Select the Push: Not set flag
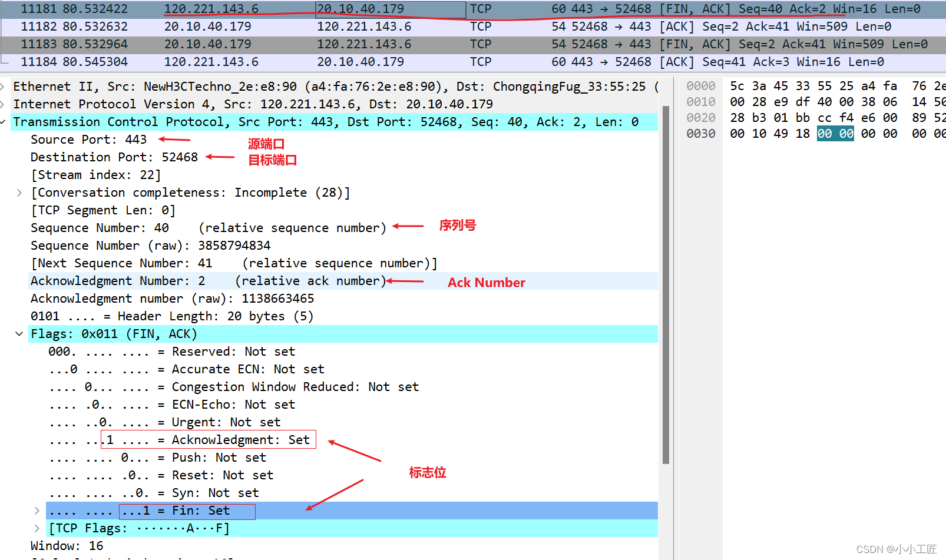Image resolution: width=946 pixels, height=560 pixels. (x=157, y=458)
